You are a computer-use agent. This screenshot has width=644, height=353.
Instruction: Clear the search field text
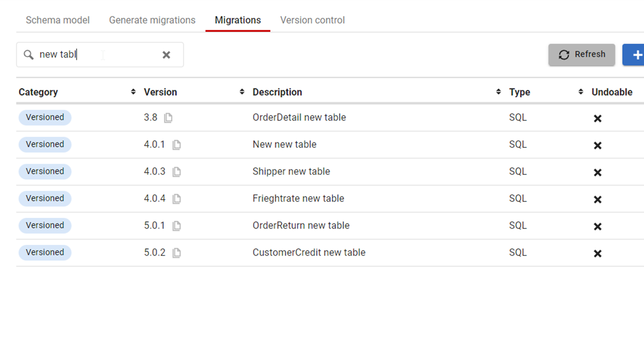coord(166,55)
